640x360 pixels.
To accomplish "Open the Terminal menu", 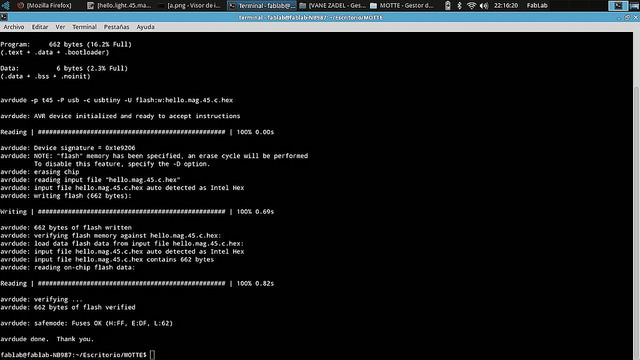I will (x=84, y=27).
